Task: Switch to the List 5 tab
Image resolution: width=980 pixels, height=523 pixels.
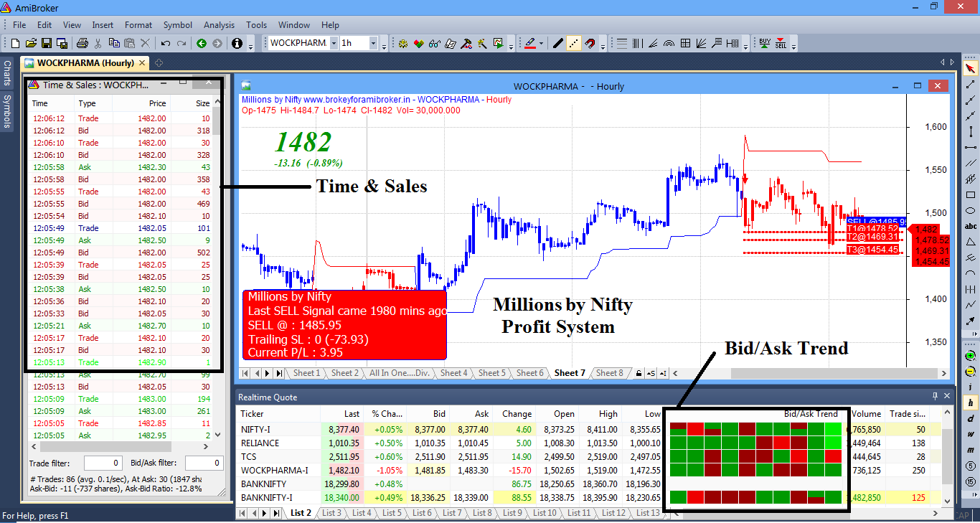Action: [392, 513]
